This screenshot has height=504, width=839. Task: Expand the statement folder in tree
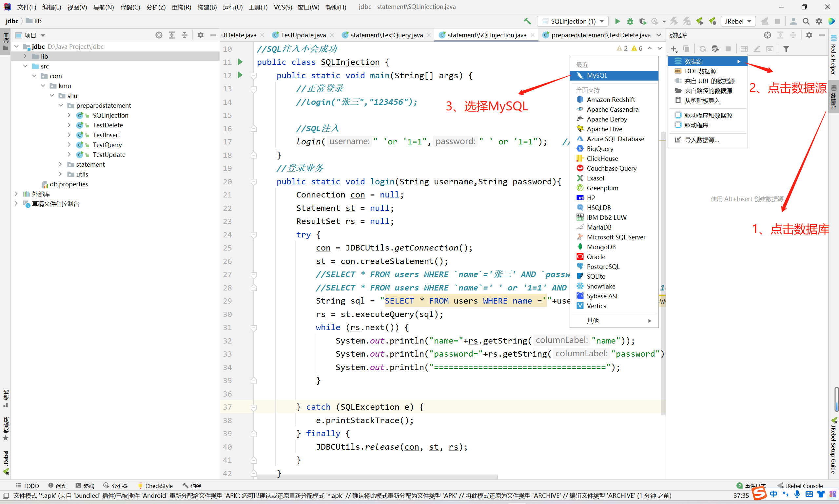[61, 164]
